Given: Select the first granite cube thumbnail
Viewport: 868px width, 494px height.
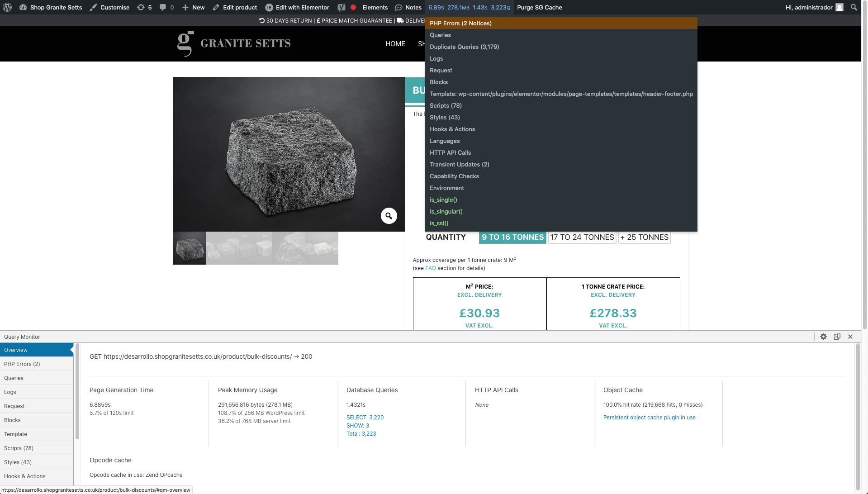Looking at the screenshot, I should coord(189,248).
